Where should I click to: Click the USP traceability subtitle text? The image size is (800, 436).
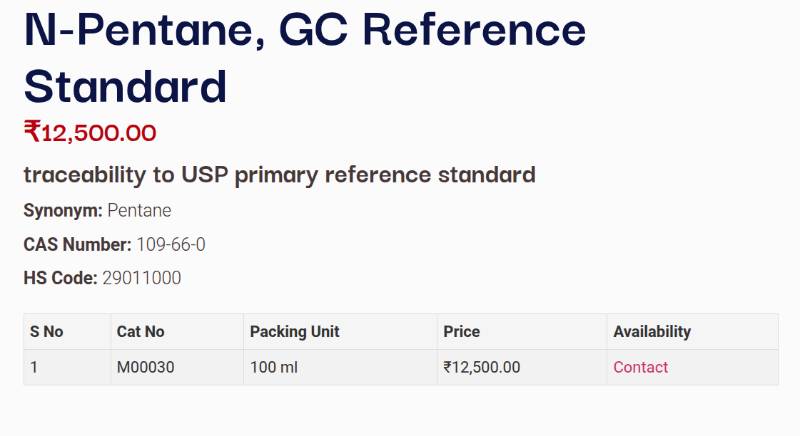pos(279,175)
